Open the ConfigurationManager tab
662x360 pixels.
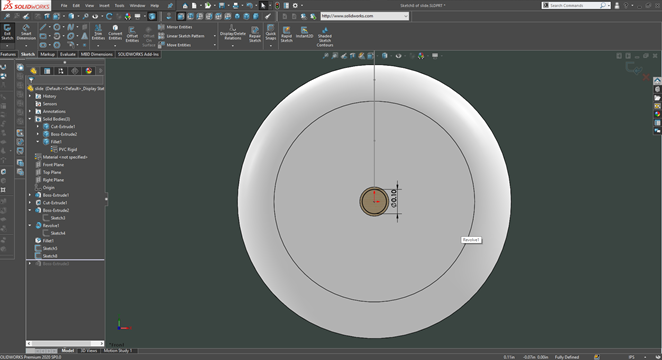tap(61, 71)
